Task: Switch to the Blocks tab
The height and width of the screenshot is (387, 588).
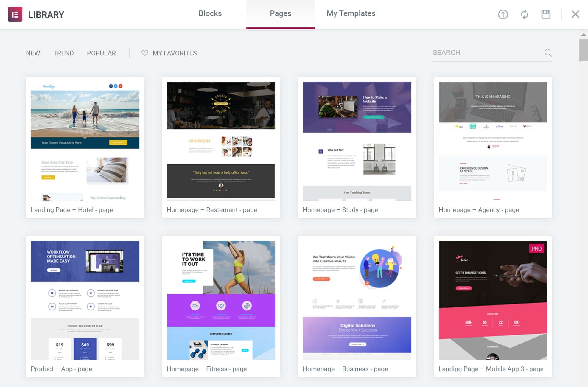Action: click(211, 13)
